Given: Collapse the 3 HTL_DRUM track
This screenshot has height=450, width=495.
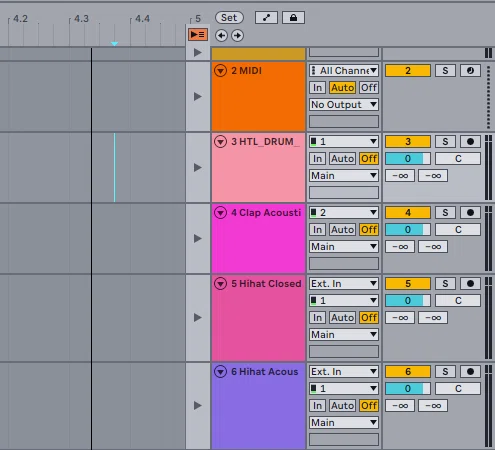Looking at the screenshot, I should 220,142.
